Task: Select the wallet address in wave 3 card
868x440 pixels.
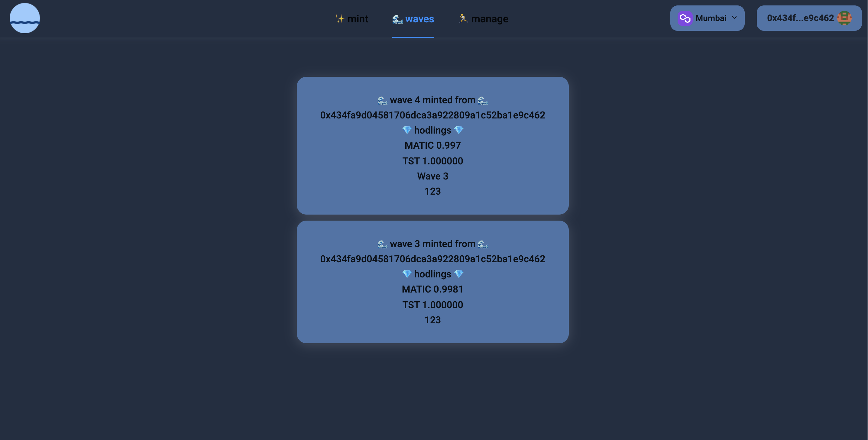Action: 433,259
